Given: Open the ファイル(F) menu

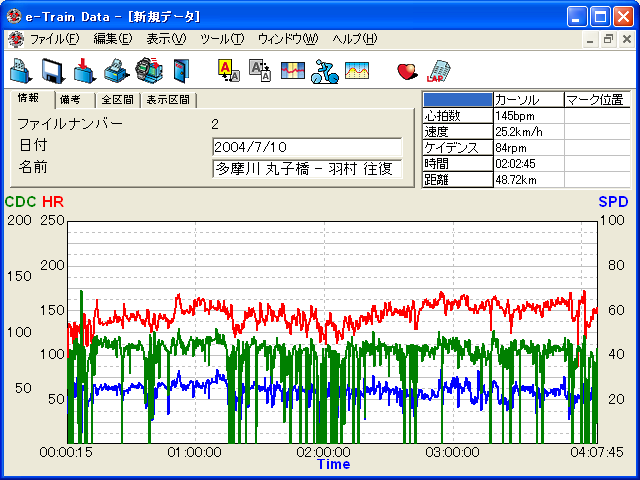Looking at the screenshot, I should pyautogui.click(x=54, y=39).
